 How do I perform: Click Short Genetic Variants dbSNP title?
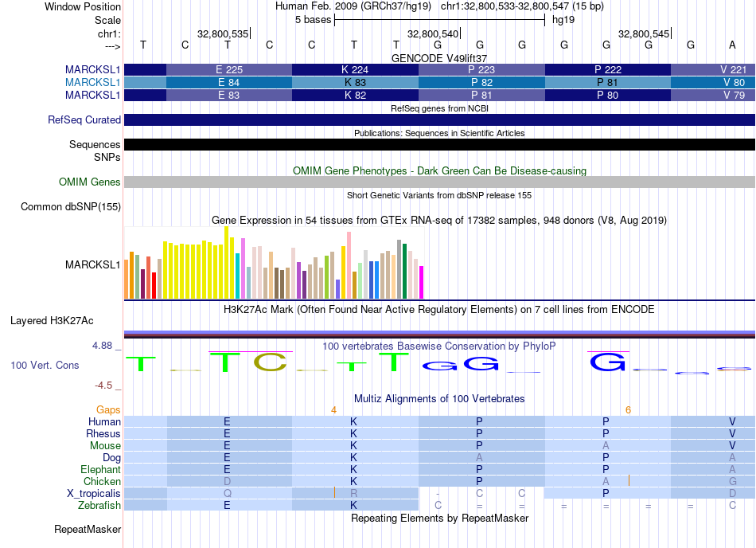(x=439, y=195)
